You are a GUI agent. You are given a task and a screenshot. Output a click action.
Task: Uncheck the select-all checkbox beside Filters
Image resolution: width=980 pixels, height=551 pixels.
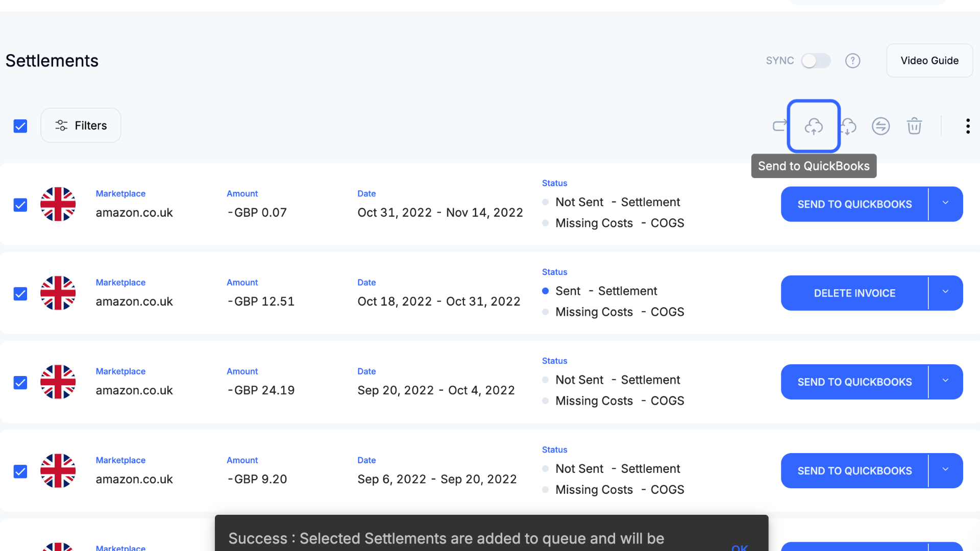20,126
